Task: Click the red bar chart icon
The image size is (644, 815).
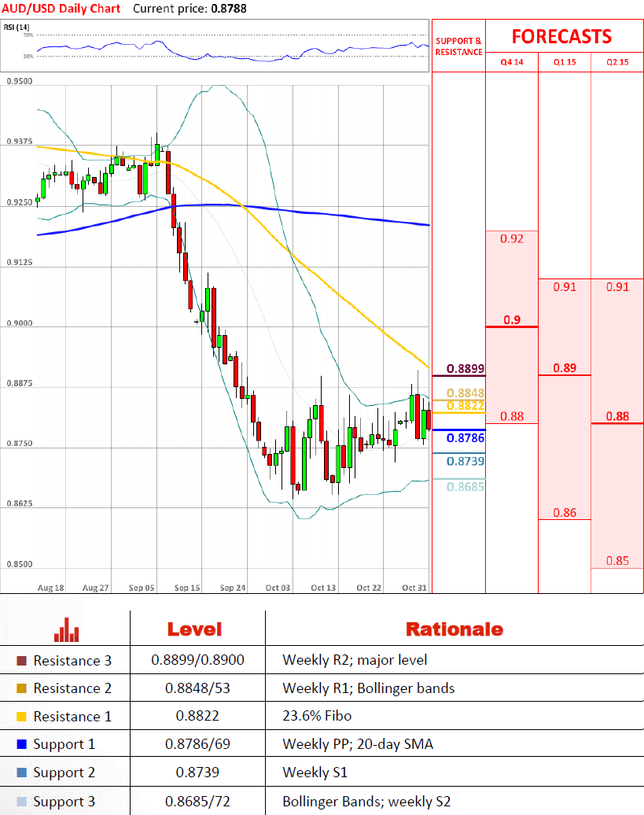Action: (x=67, y=629)
